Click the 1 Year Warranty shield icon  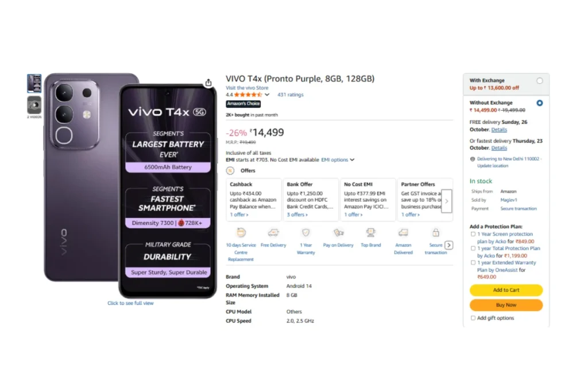click(306, 232)
